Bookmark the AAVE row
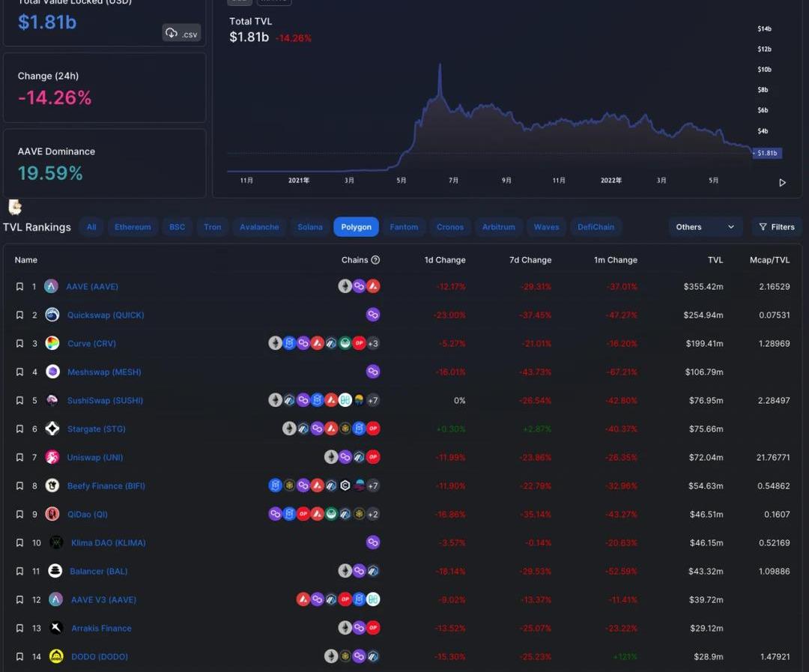The height and width of the screenshot is (672, 809). point(19,286)
